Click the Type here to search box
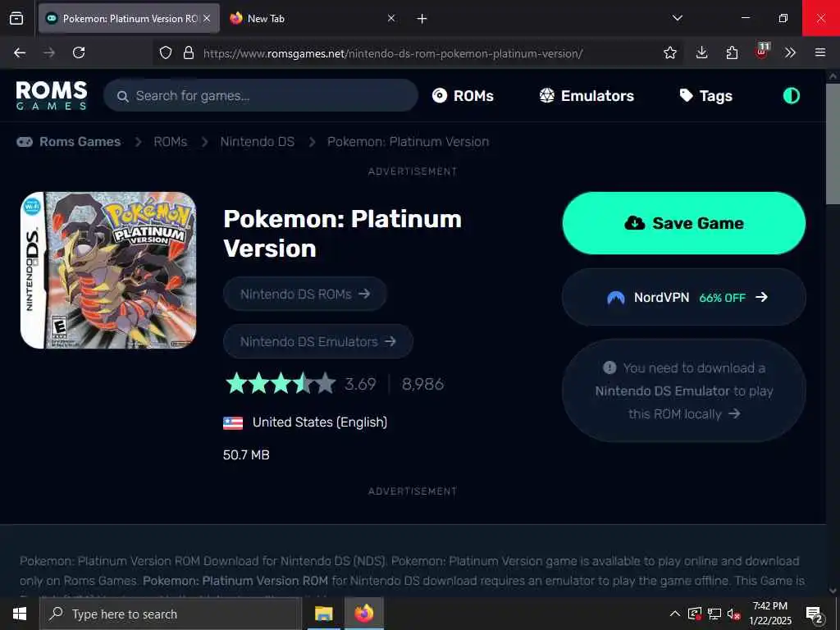840x630 pixels. point(171,614)
